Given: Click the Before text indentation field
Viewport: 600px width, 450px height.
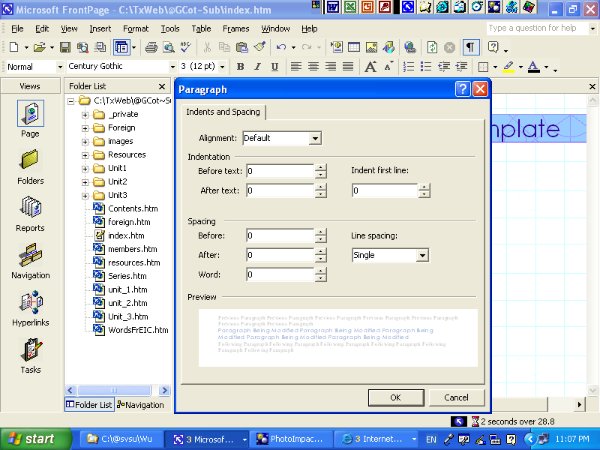Looking at the screenshot, I should (x=279, y=171).
